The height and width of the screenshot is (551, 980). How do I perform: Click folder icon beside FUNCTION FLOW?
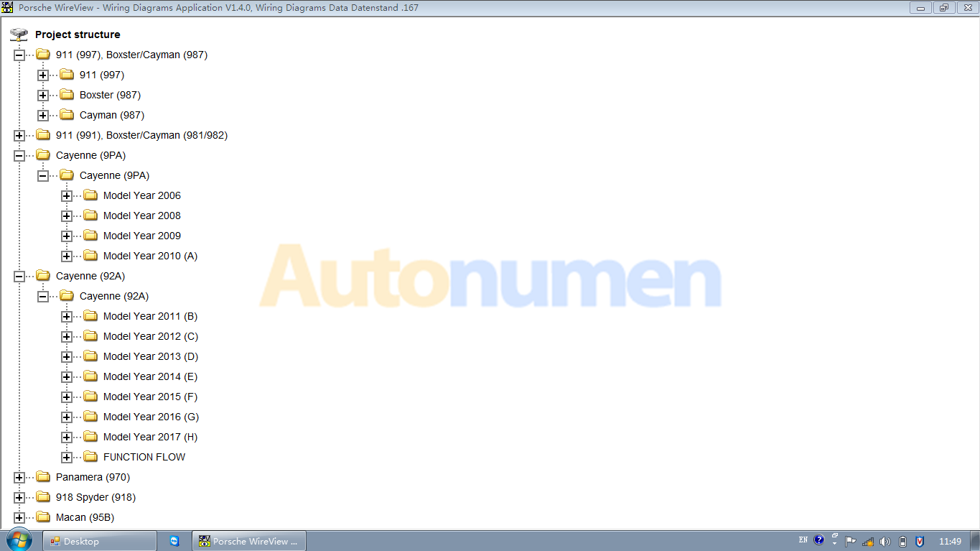[90, 456]
